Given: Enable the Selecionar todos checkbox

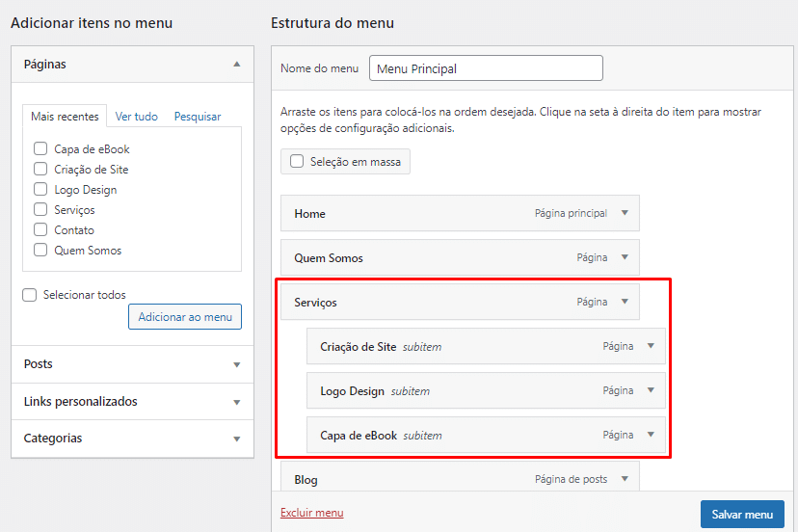Looking at the screenshot, I should [x=30, y=295].
